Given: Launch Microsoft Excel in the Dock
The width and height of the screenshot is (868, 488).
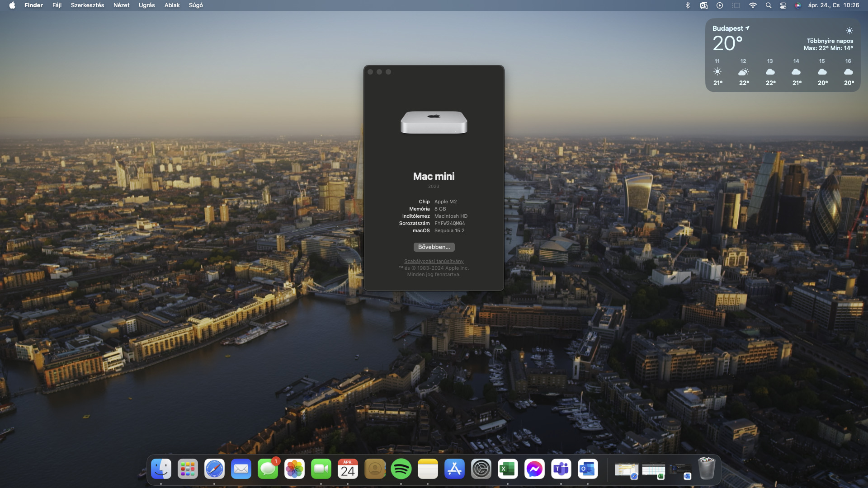Looking at the screenshot, I should [x=508, y=469].
